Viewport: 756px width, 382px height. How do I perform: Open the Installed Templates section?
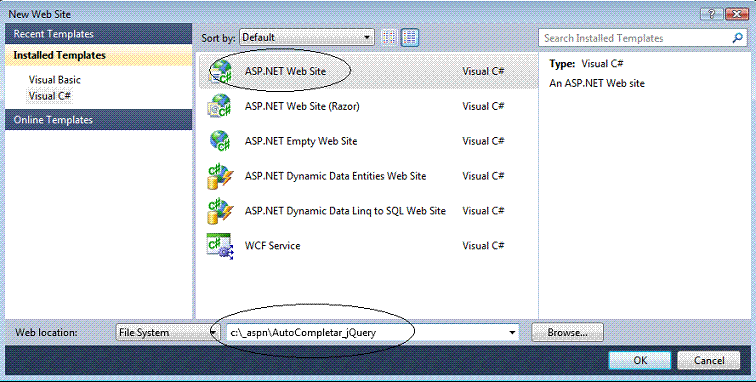pyautogui.click(x=98, y=55)
